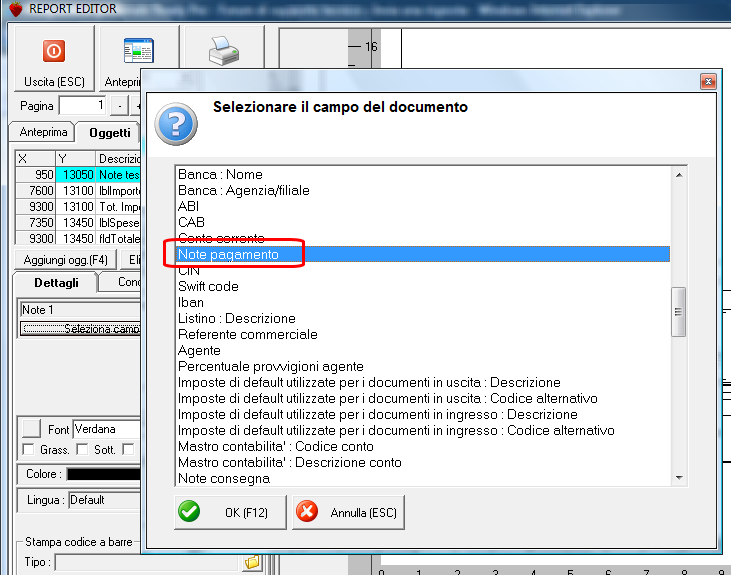The image size is (731, 575).
Task: Switch to Oggetti tab
Action: pyautogui.click(x=110, y=133)
